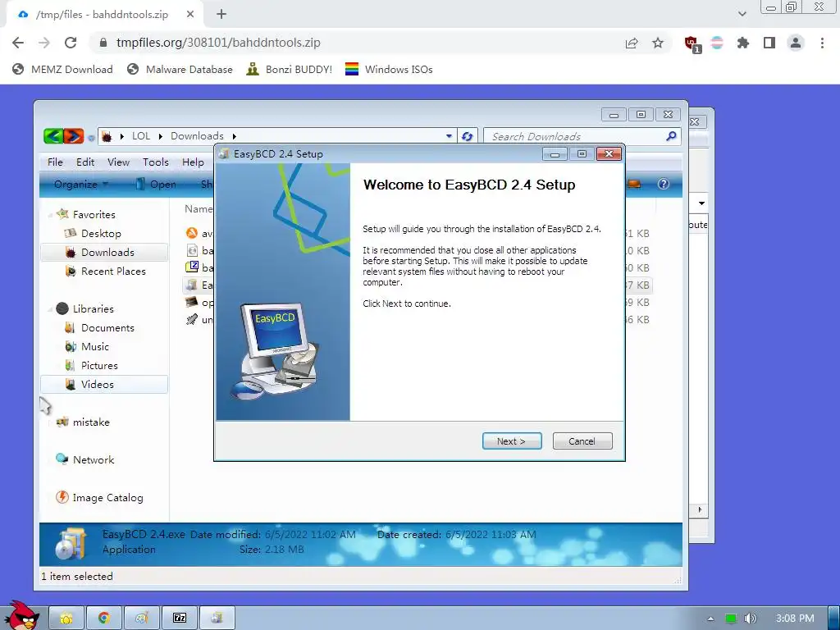The height and width of the screenshot is (630, 840).
Task: Click the search magnifier icon
Action: (671, 136)
